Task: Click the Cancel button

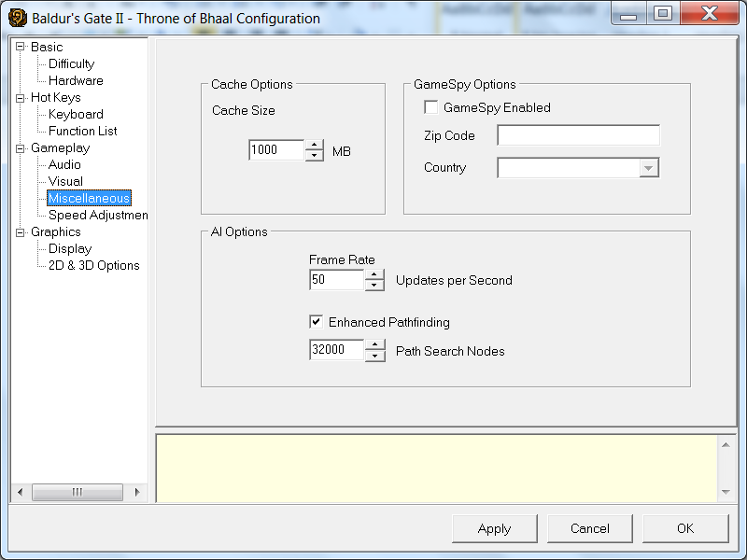Action: point(589,528)
